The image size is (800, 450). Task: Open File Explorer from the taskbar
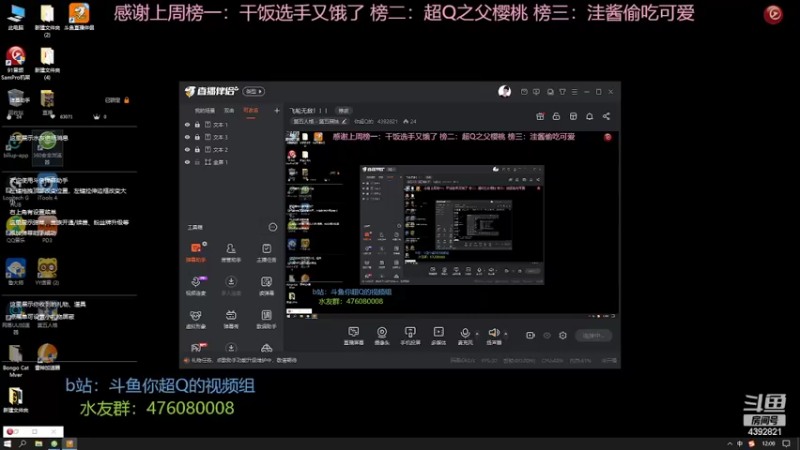[x=38, y=444]
